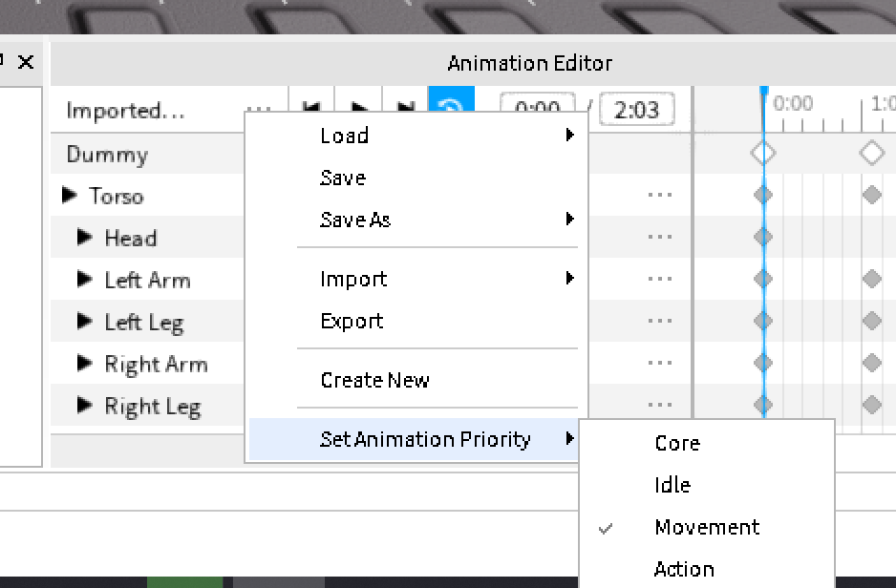The image size is (896, 588).
Task: Click the Left Leg track options ellipsis
Action: click(659, 322)
